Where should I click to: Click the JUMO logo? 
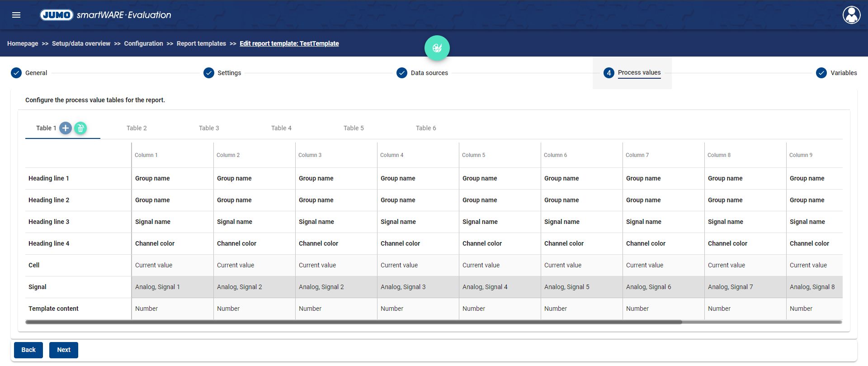point(57,15)
